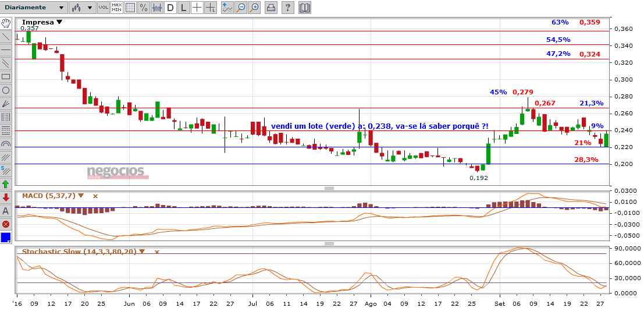Click the red 0,279 price label

(523, 92)
